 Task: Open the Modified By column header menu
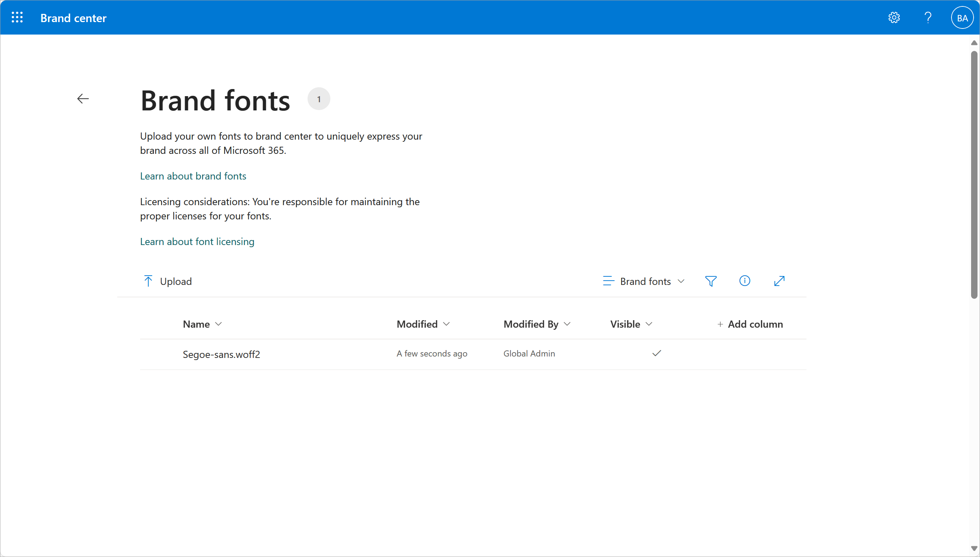point(537,324)
